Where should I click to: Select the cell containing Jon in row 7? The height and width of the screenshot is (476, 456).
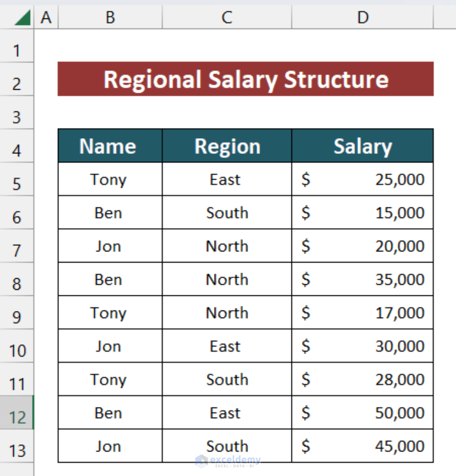[x=110, y=246]
